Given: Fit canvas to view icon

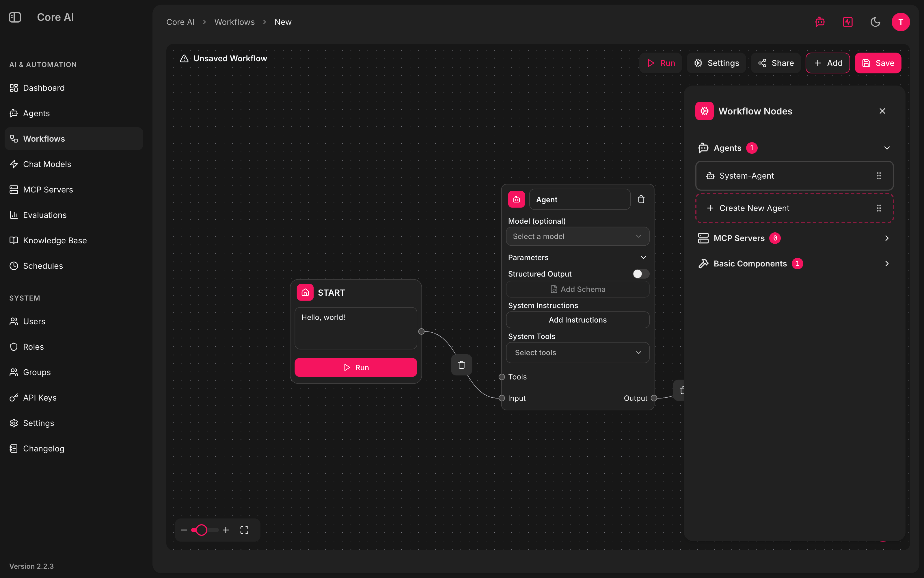Looking at the screenshot, I should click(244, 530).
